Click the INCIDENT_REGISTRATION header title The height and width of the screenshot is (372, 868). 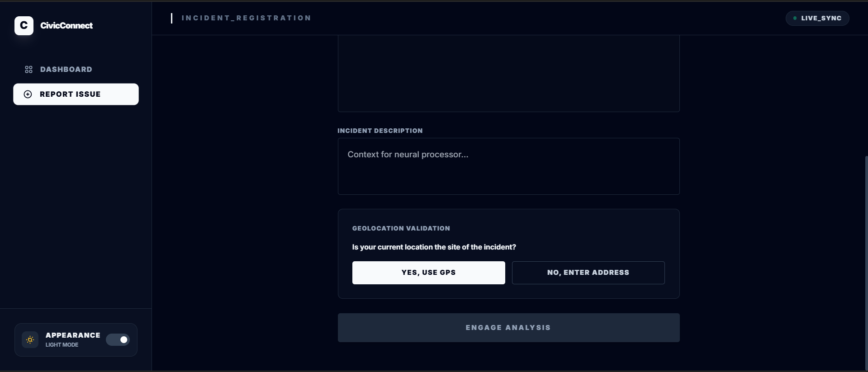point(247,18)
